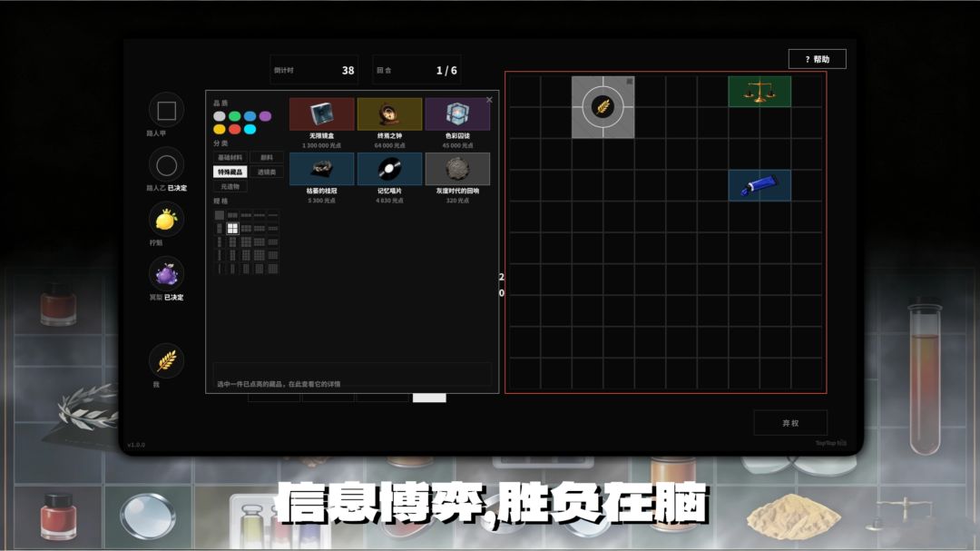Pick the 灰度时代的回响 medallion collectible
Viewport: 980px width, 551px height.
tap(457, 169)
